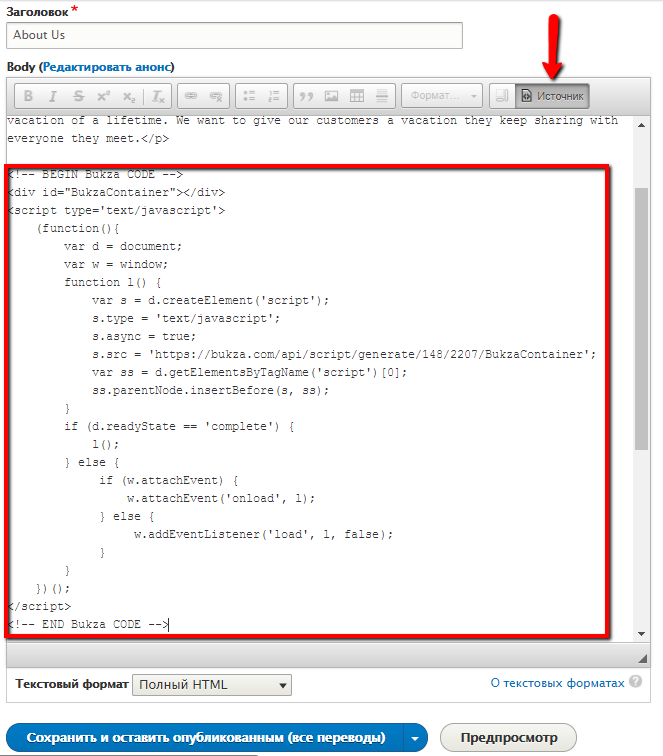Click the block quote icon
The width and height of the screenshot is (663, 756).
pyautogui.click(x=306, y=96)
